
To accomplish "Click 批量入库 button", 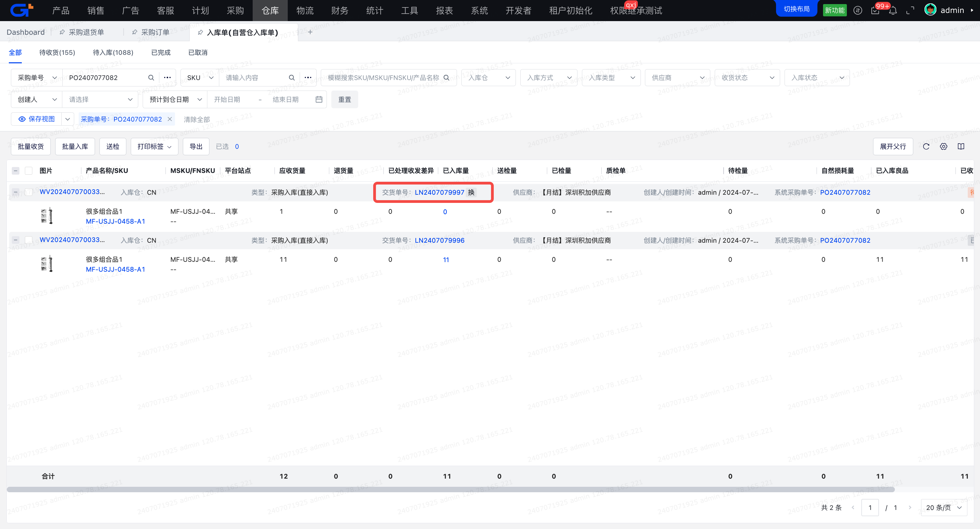I will [75, 146].
